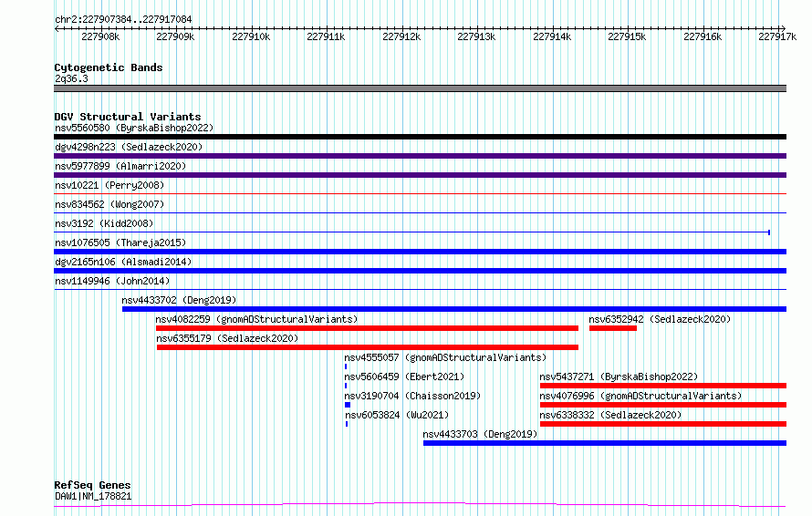This screenshot has width=812, height=516.
Task: Select nsv4433702 (Deng2019) label
Action: click(x=179, y=300)
